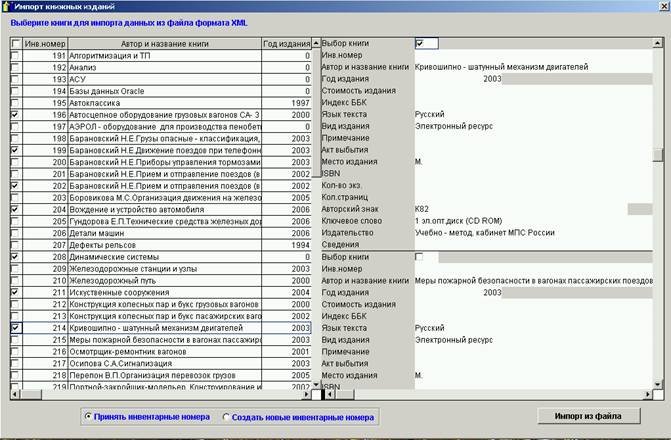The width and height of the screenshot is (671, 440).
Task: Click the book list scroll-left arrow
Action: pyautogui.click(x=15, y=394)
